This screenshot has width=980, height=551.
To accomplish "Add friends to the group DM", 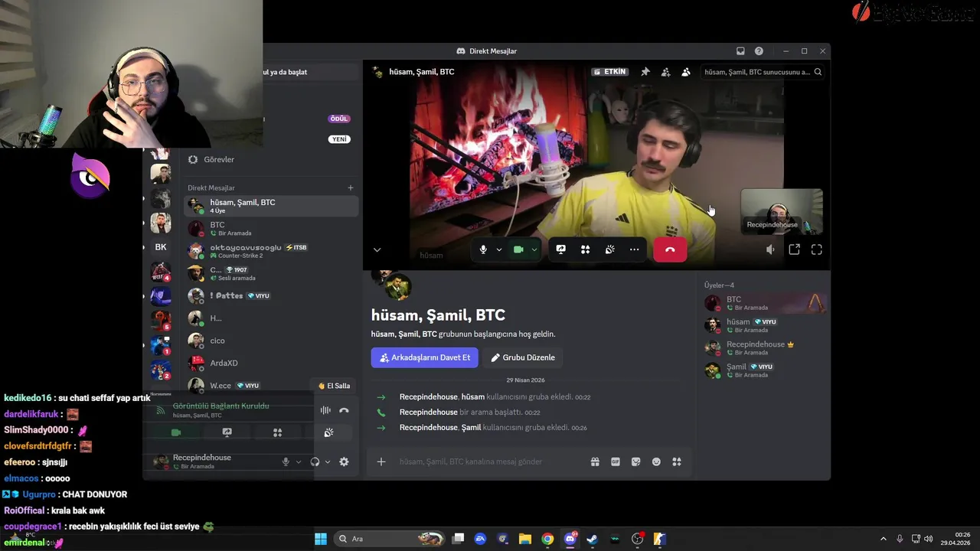I will [x=665, y=72].
